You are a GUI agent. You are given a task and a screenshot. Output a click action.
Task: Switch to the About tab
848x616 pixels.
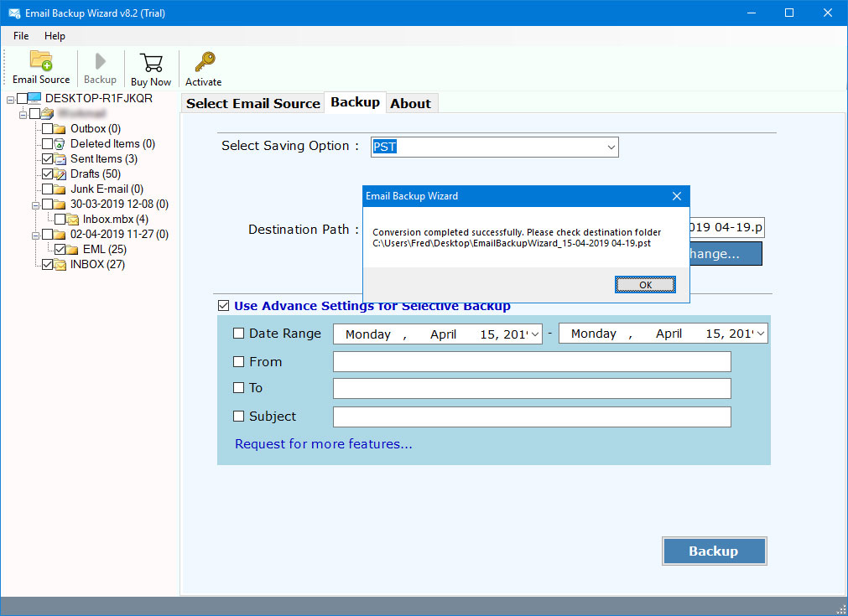tap(411, 104)
